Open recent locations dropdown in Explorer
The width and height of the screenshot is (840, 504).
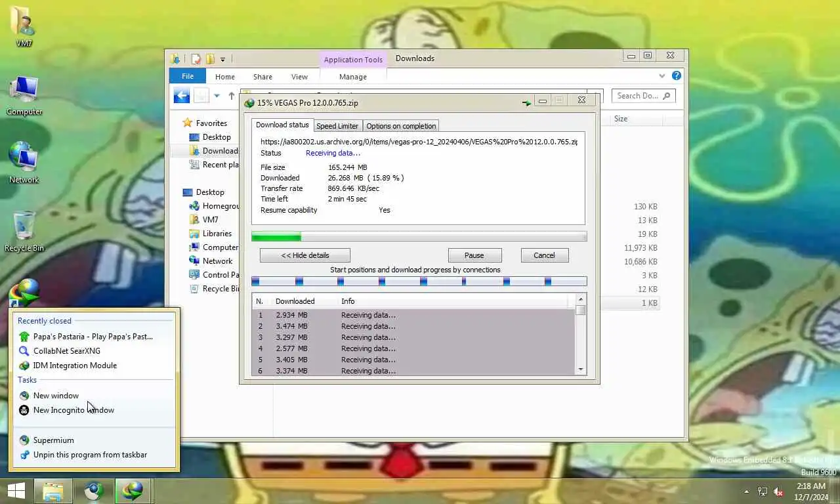click(217, 96)
